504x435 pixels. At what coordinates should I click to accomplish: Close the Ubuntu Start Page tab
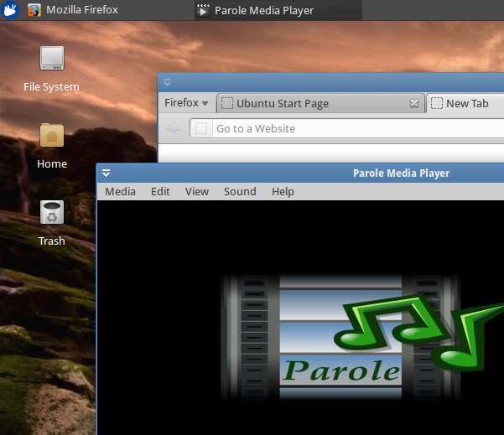[413, 104]
